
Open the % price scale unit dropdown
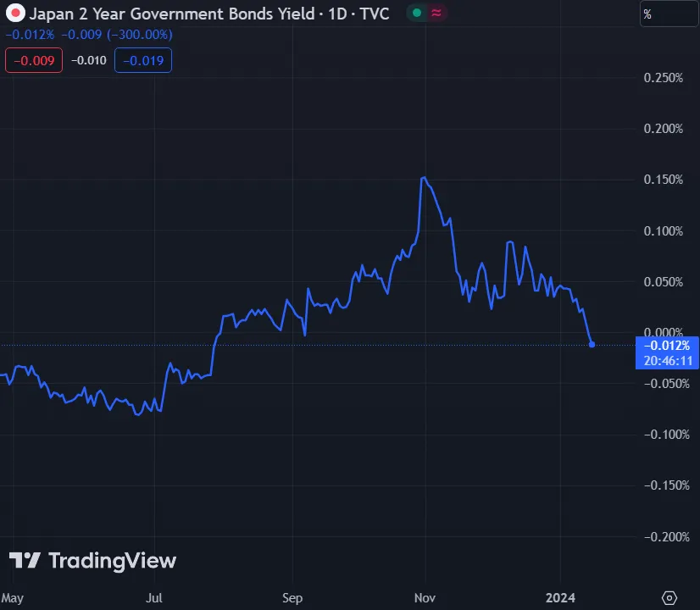(x=668, y=14)
